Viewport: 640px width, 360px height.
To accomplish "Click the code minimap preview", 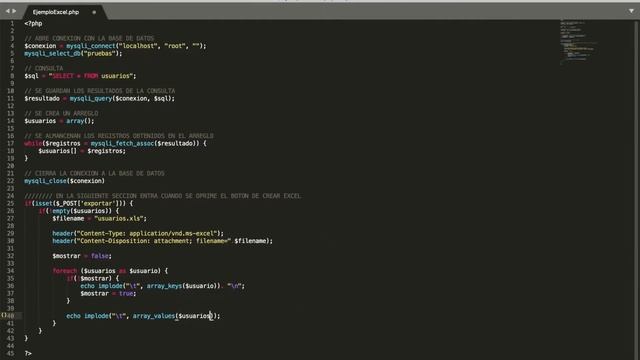I will (x=578, y=41).
